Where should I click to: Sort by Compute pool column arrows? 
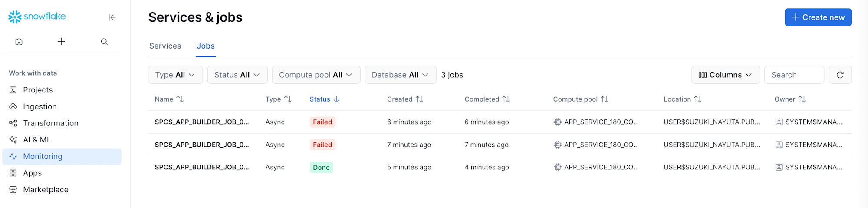tap(604, 99)
